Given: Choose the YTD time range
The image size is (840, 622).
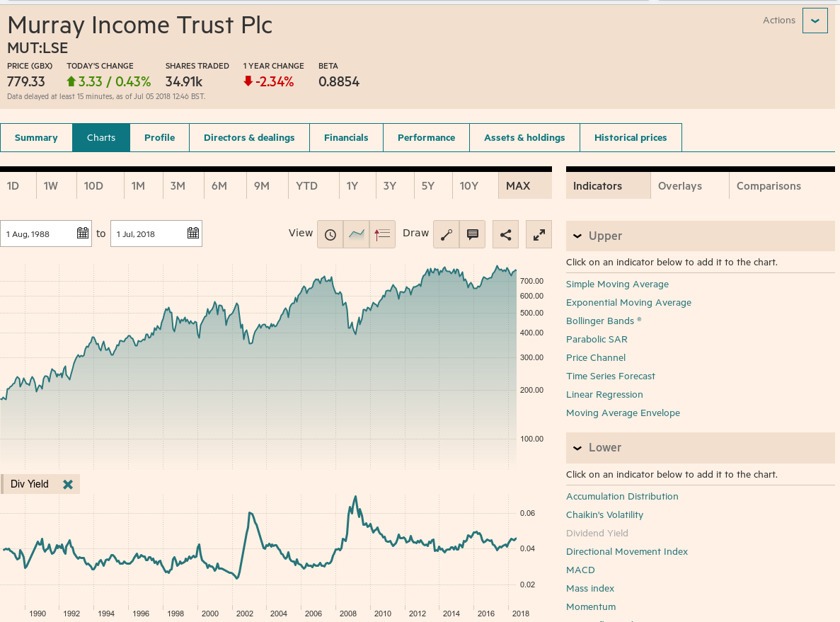Looking at the screenshot, I should click(x=307, y=186).
